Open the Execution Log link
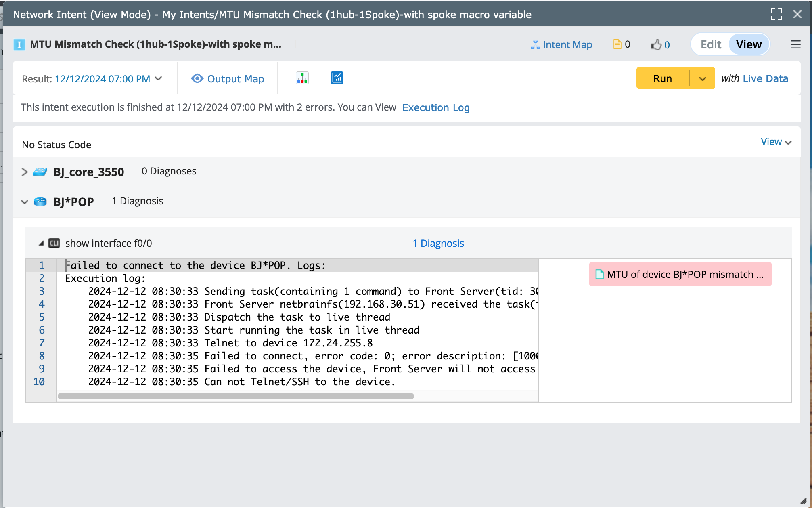 click(435, 107)
